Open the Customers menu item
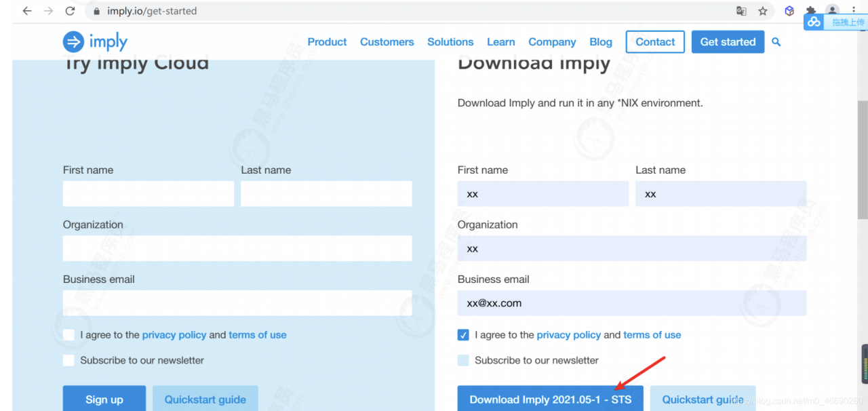The height and width of the screenshot is (411, 868). click(x=387, y=42)
